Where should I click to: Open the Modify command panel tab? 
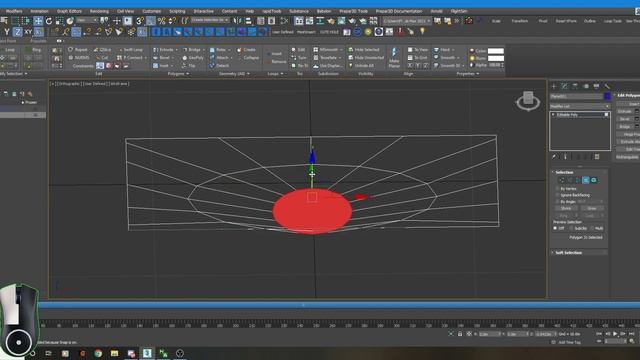pos(564,86)
